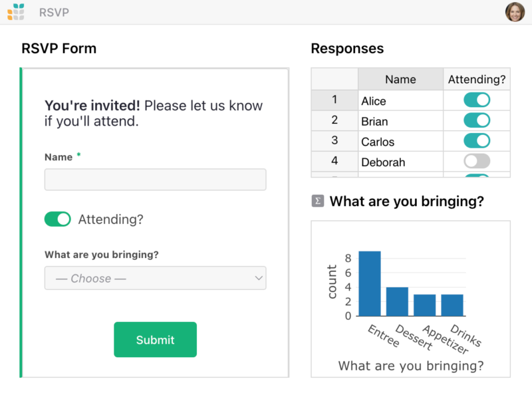Screen dimensions: 532x399
Task: Click the What are you bringing? widget title
Action: pos(407,201)
